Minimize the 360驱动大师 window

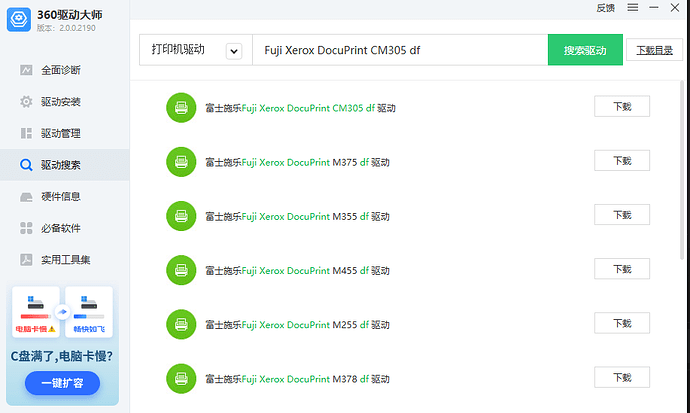654,7
